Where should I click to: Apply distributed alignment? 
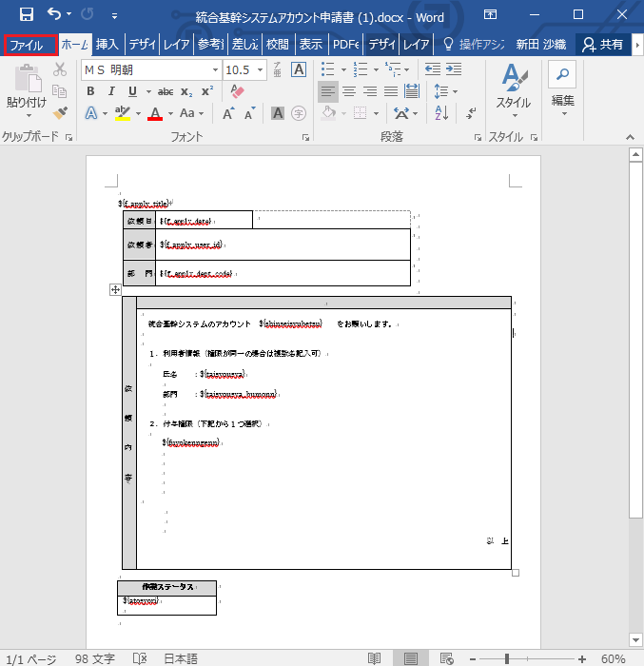coord(412,91)
